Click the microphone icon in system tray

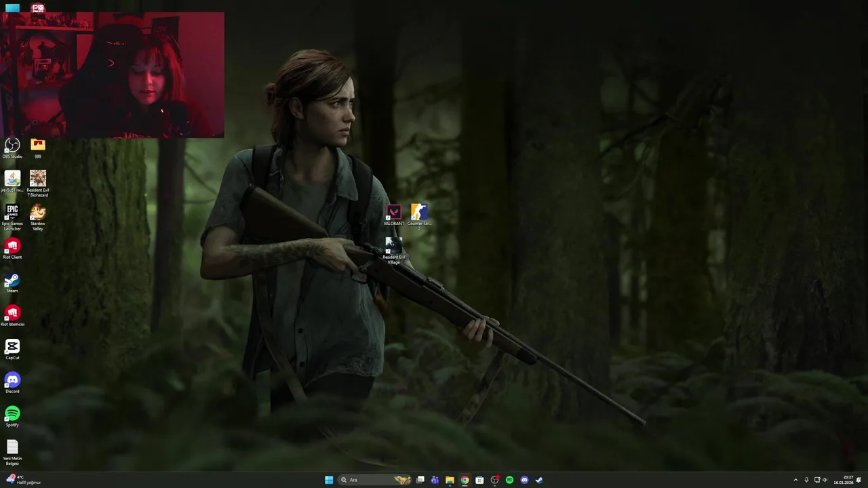pyautogui.click(x=806, y=480)
